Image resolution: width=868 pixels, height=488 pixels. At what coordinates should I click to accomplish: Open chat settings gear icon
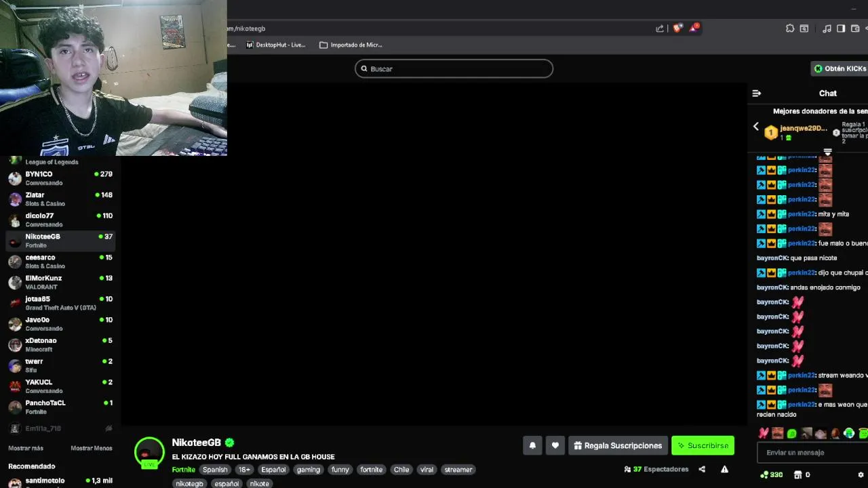861,474
